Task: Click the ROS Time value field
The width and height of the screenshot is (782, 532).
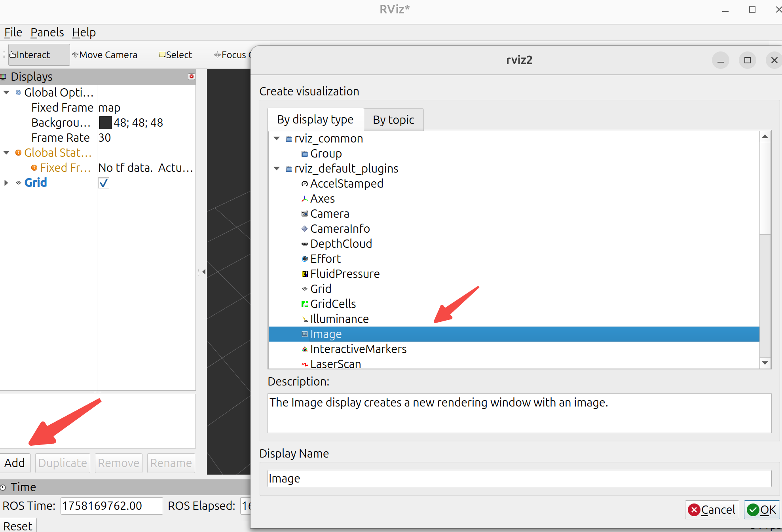Action: coord(111,506)
